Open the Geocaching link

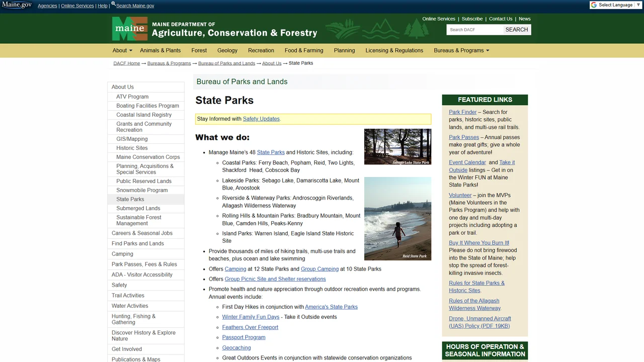tap(236, 348)
